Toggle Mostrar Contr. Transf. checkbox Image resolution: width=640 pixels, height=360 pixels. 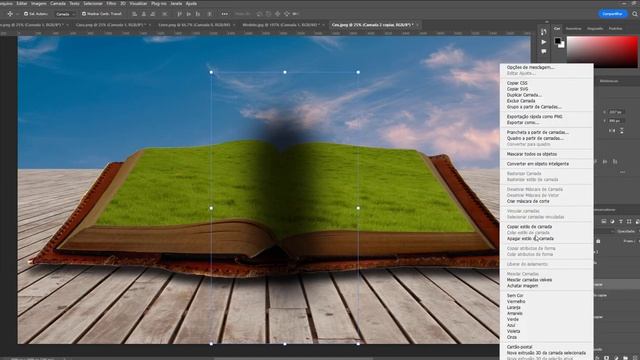pyautogui.click(x=84, y=14)
